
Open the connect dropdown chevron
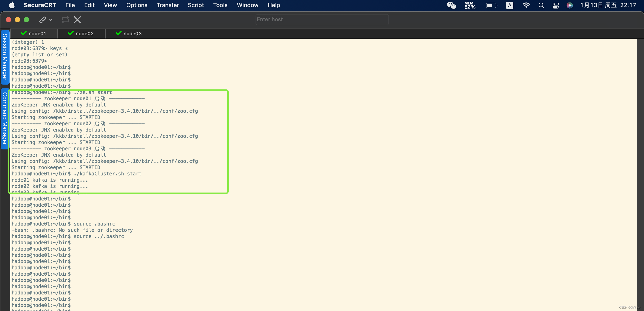click(x=51, y=20)
